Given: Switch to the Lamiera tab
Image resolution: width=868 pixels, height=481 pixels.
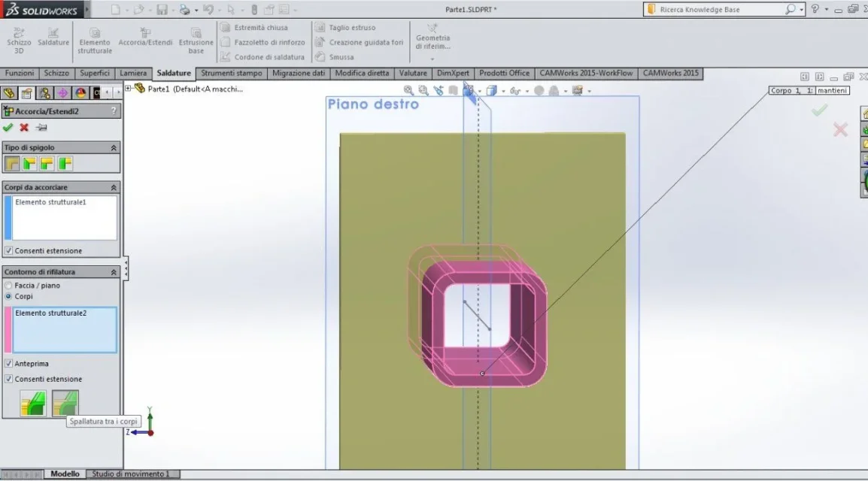Looking at the screenshot, I should pos(133,74).
